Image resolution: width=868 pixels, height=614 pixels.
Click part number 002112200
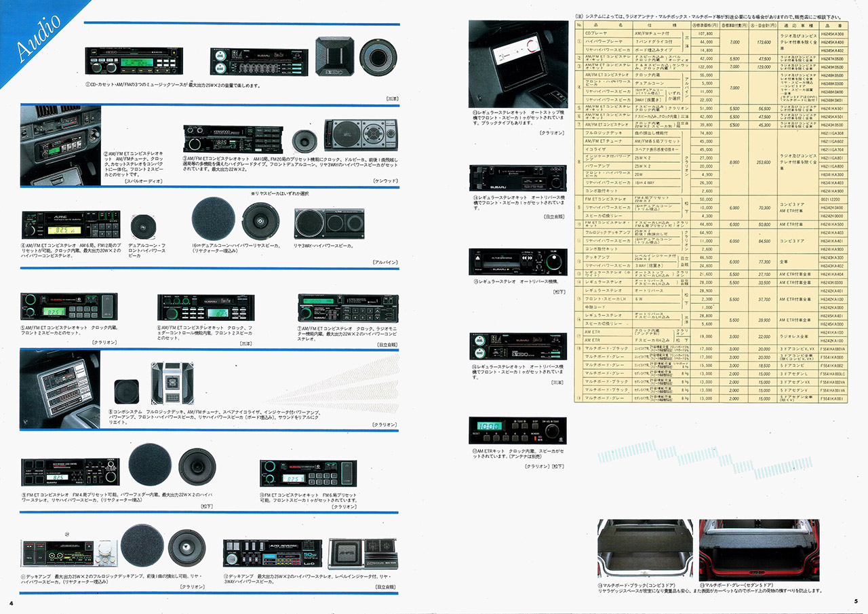[834, 199]
